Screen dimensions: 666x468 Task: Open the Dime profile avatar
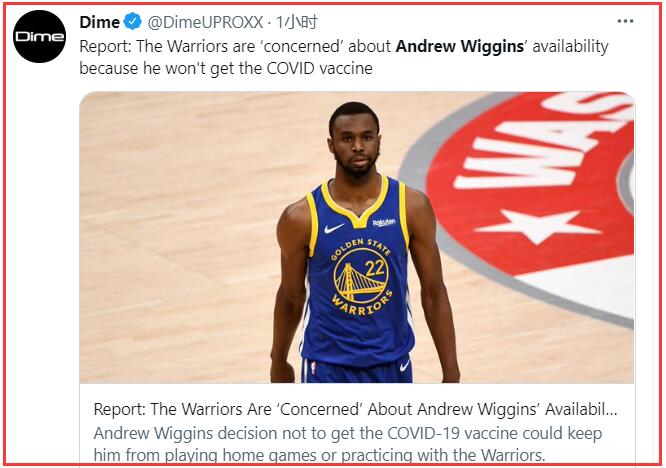[40, 37]
